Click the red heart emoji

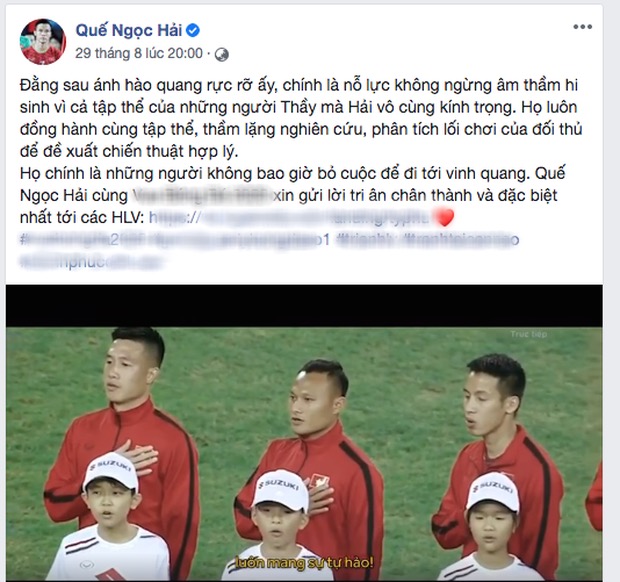point(443,217)
